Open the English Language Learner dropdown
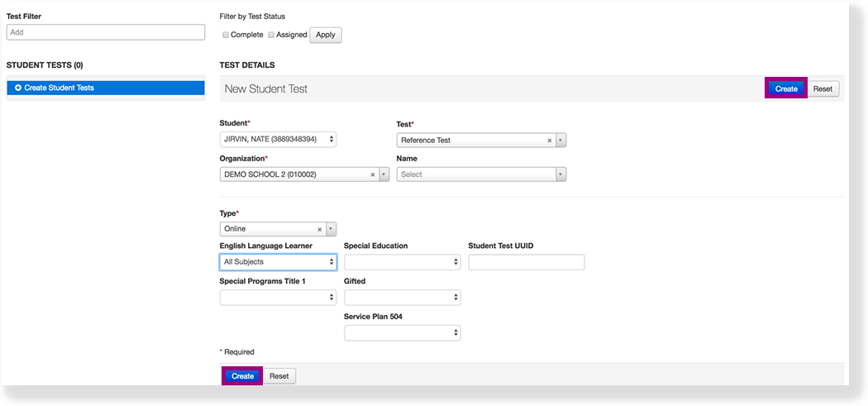The image size is (868, 406). coord(278,262)
